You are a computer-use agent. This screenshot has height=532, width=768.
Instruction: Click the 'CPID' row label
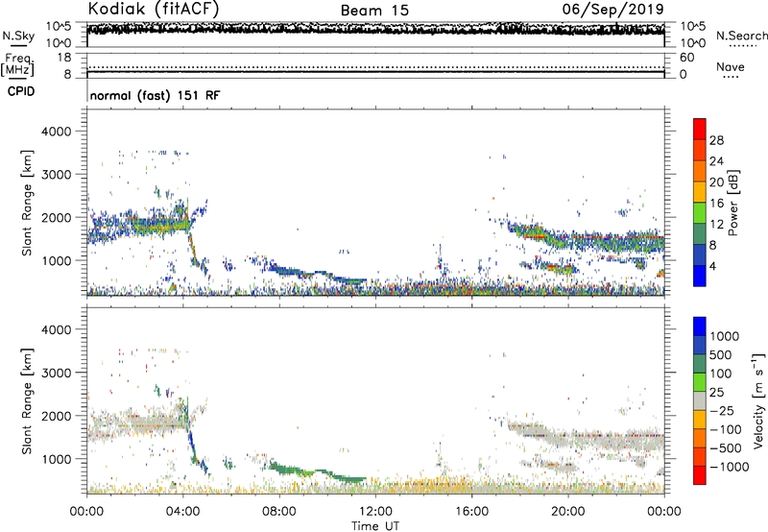[21, 91]
